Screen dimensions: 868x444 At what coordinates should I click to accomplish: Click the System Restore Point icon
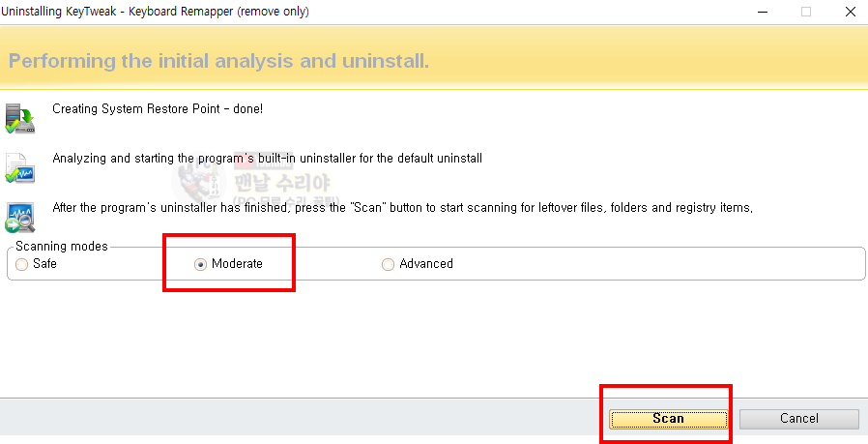20,118
